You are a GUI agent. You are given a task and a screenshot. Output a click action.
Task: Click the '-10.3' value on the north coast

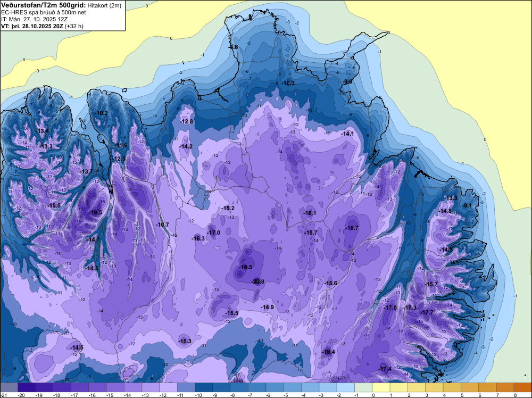point(288,83)
